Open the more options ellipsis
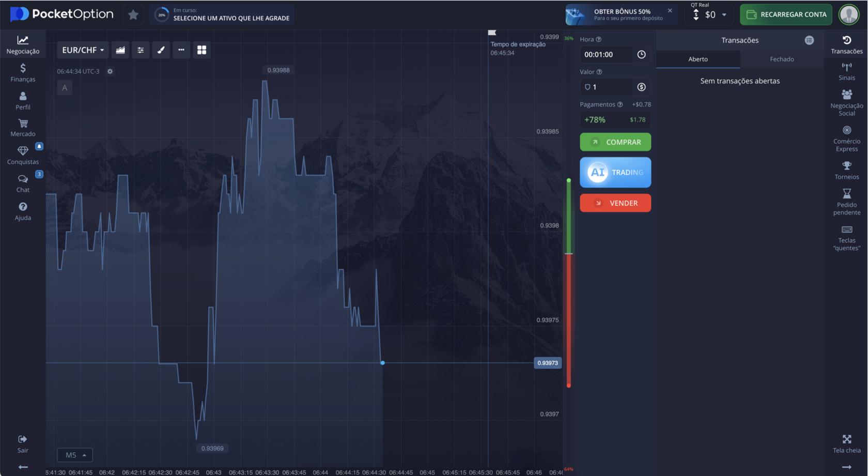This screenshot has width=868, height=476. [181, 50]
